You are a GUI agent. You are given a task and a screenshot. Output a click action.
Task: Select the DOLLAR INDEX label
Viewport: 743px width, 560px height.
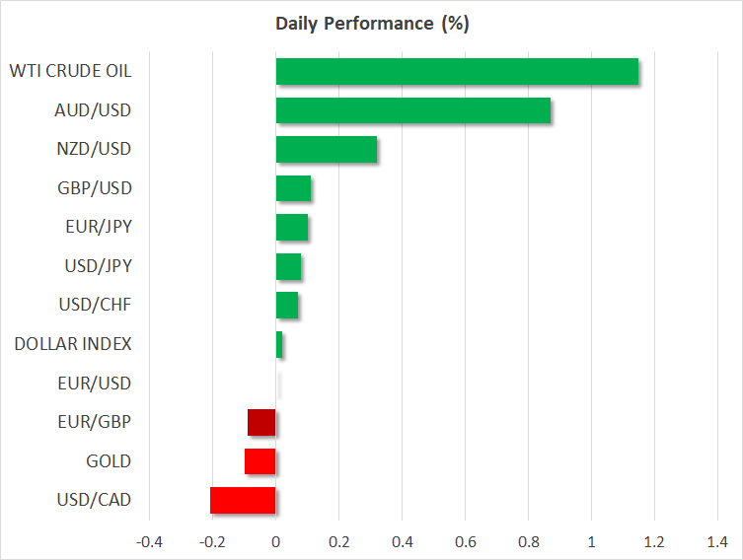[73, 344]
